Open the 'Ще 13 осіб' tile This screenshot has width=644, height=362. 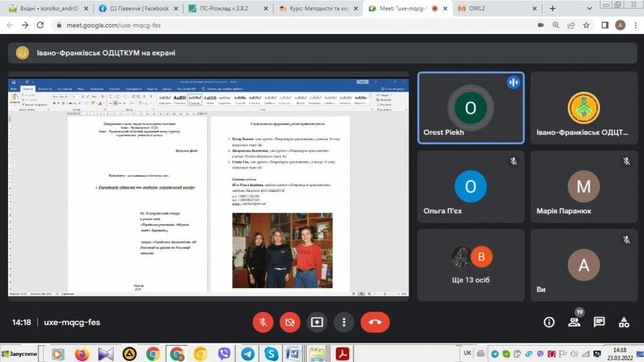(470, 265)
